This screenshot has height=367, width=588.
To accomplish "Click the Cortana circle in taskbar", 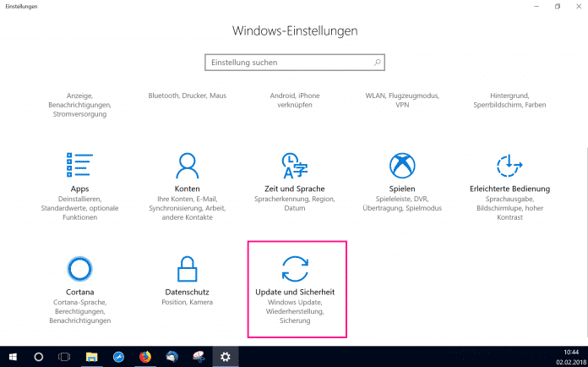I will 39,356.
